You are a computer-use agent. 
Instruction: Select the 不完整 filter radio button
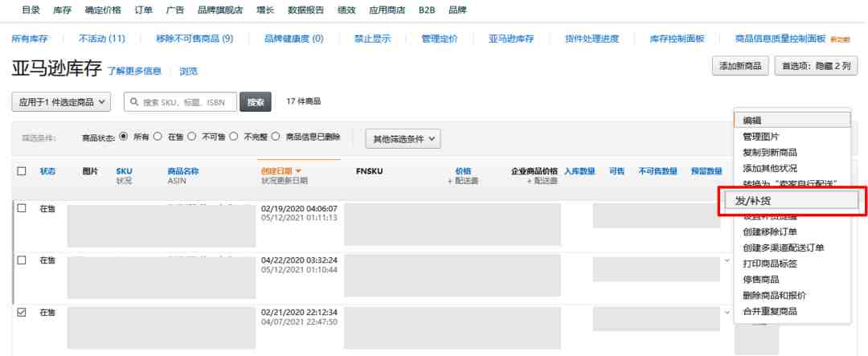(234, 136)
